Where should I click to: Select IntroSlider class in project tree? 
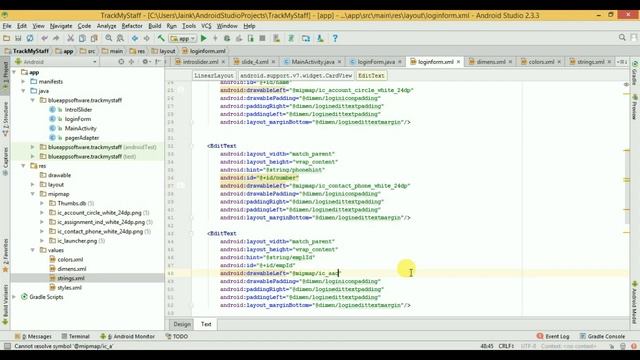78,110
